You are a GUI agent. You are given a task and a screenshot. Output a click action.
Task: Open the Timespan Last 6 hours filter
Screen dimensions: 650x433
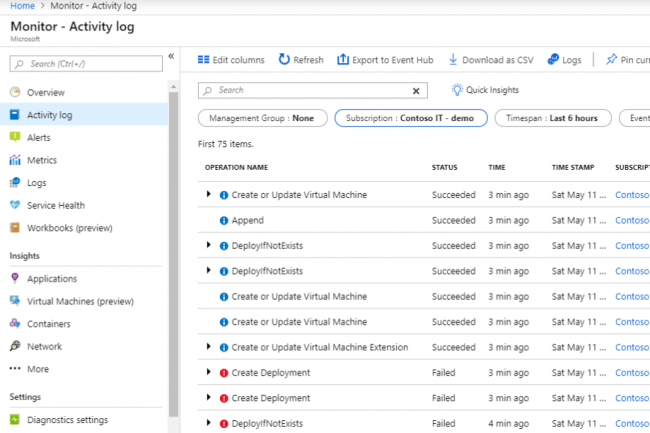[x=552, y=118]
